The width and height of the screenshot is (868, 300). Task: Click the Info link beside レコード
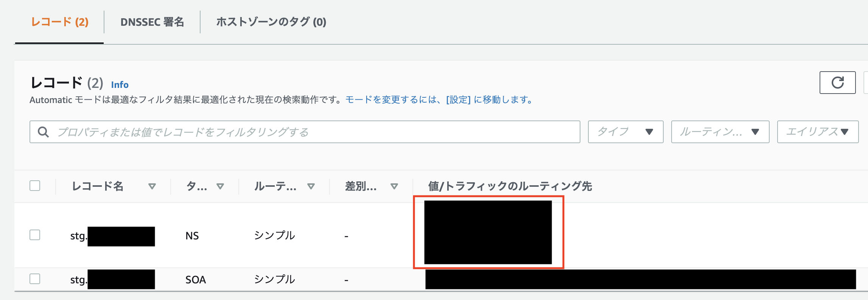(120, 84)
